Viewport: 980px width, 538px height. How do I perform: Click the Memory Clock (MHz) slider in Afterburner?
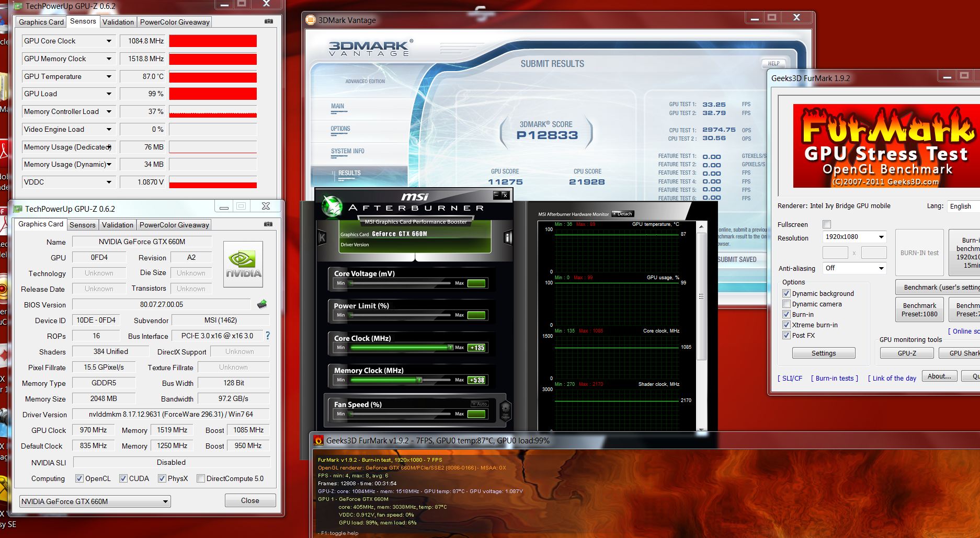pos(401,380)
